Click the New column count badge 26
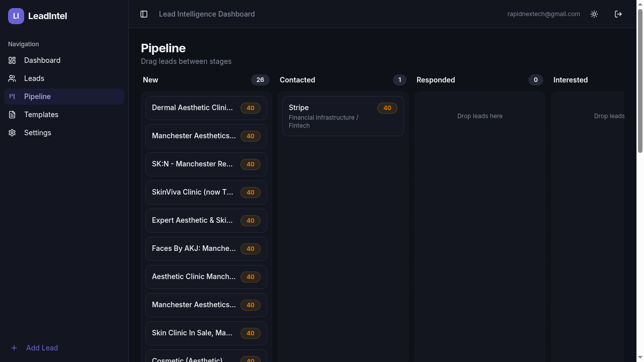Viewport: 644px width, 362px height. pos(260,80)
